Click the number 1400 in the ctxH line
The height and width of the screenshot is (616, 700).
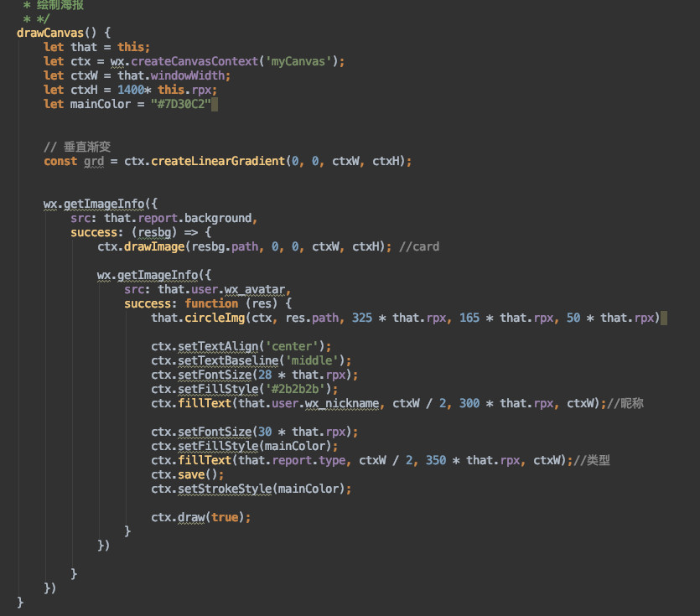pos(131,90)
